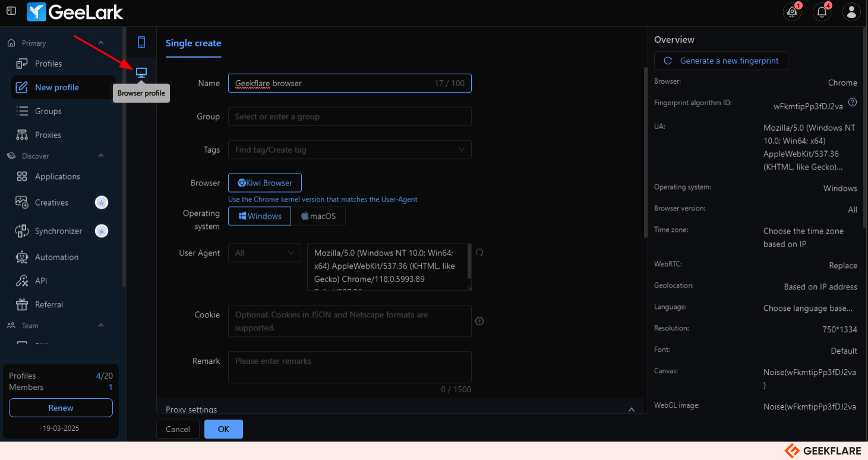This screenshot has width=868, height=460.
Task: Click the Profiles sidebar icon
Action: 22,64
